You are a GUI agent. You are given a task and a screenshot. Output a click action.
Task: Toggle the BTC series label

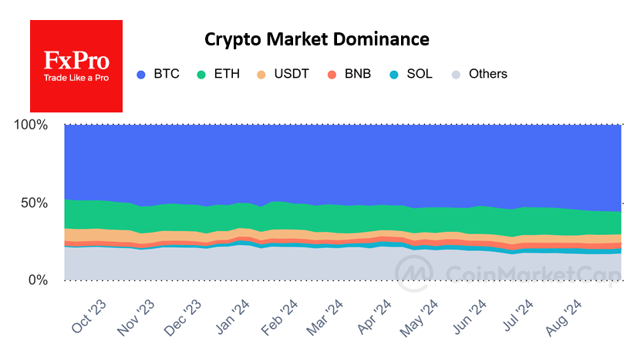pyautogui.click(x=166, y=75)
